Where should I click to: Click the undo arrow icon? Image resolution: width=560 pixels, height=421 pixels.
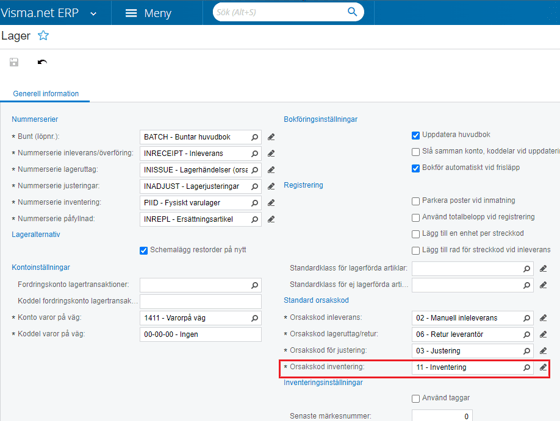42,62
